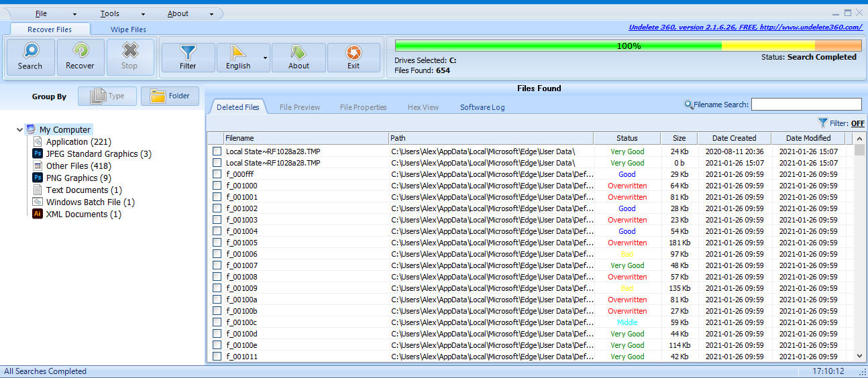The width and height of the screenshot is (868, 378).
Task: Select Application (221) category
Action: (78, 141)
